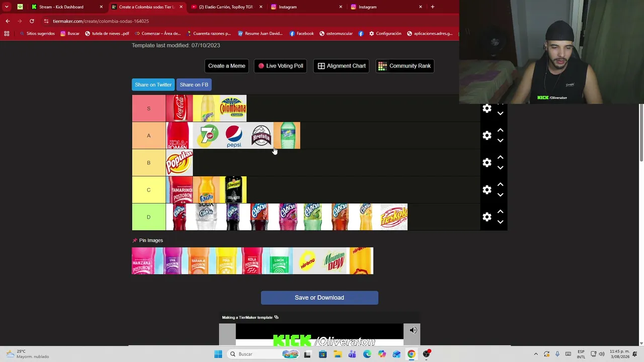Click Save or Download button

click(319, 298)
